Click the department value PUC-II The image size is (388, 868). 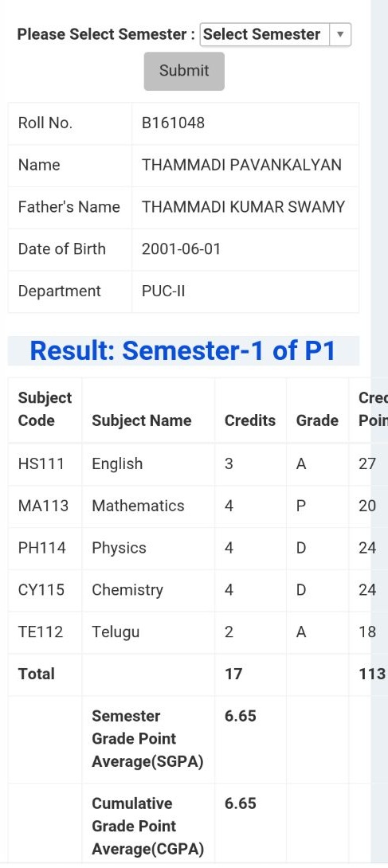(163, 291)
